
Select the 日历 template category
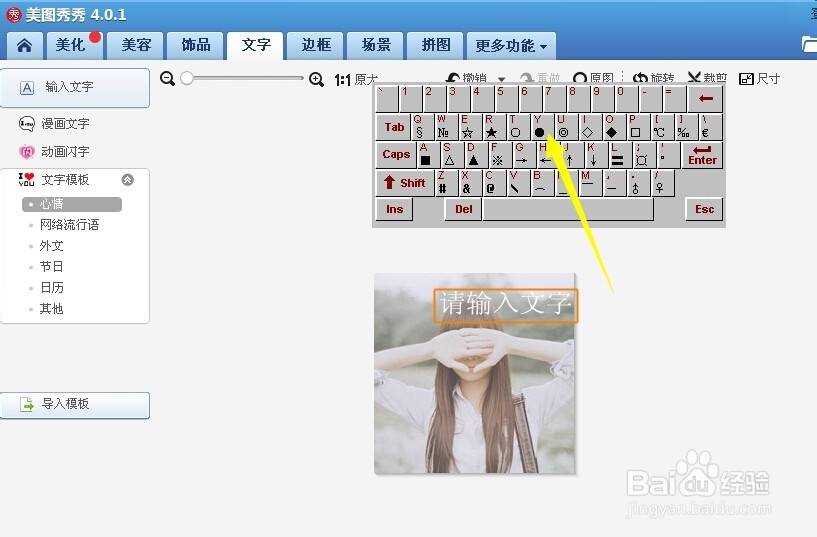51,288
